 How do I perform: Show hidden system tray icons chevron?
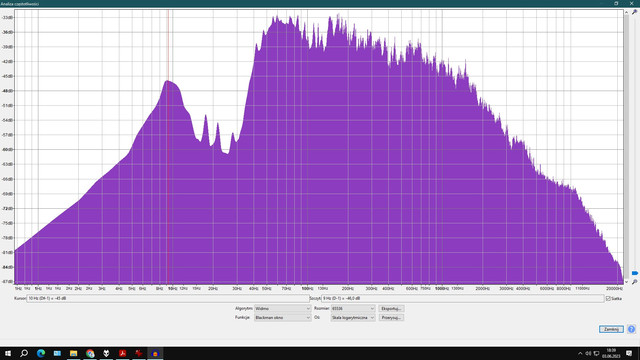580,353
